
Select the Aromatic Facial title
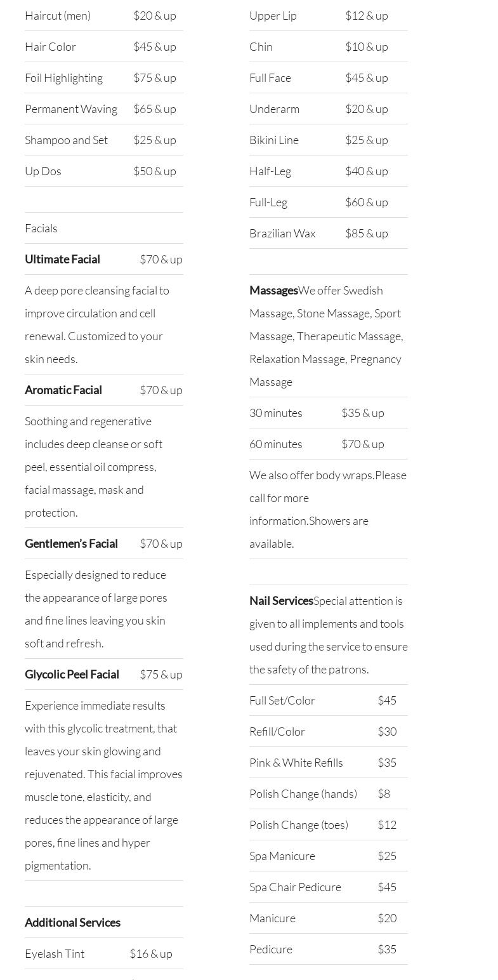coord(63,390)
